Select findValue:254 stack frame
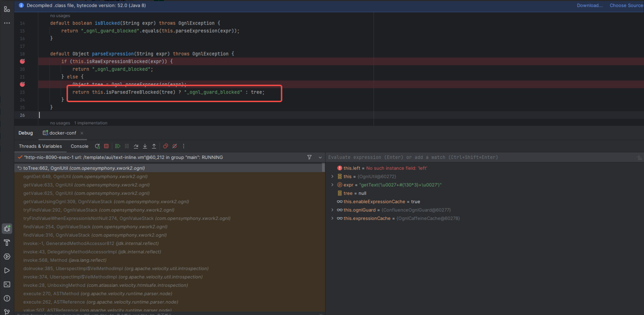644x315 pixels. 168,227
